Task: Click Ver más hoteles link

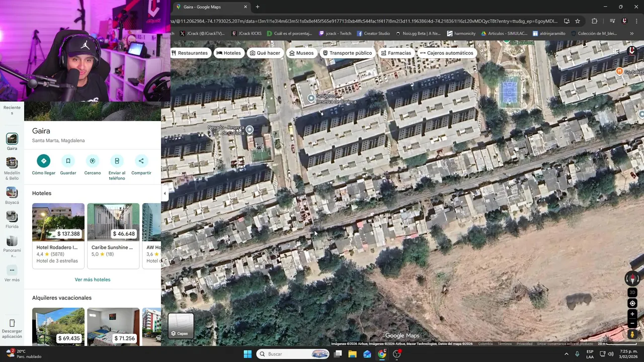Action: (x=93, y=280)
